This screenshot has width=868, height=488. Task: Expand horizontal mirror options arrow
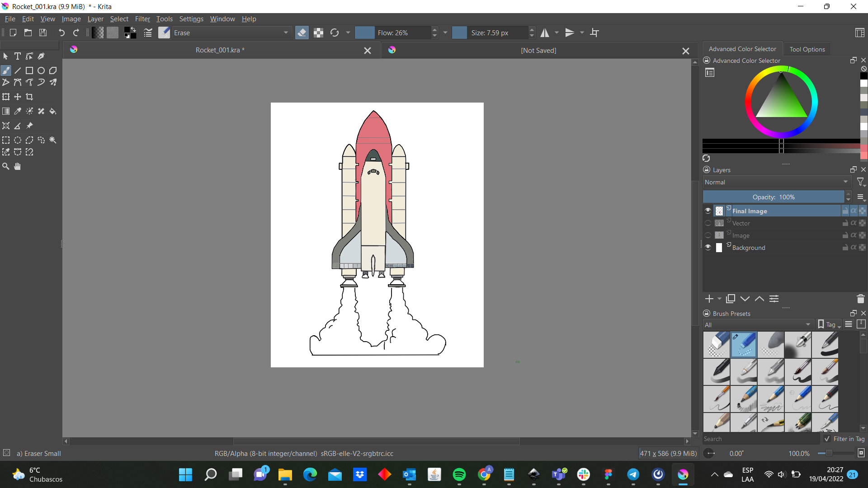tap(557, 33)
